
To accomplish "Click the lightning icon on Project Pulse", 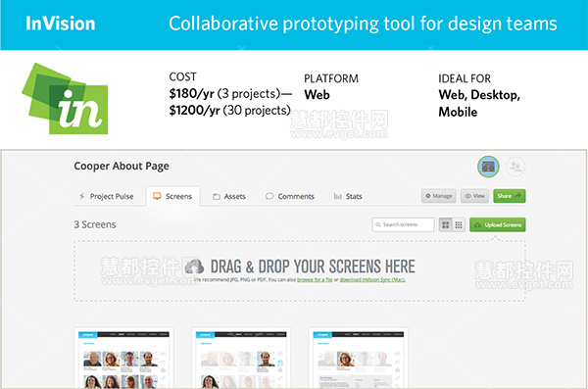I will pos(81,196).
